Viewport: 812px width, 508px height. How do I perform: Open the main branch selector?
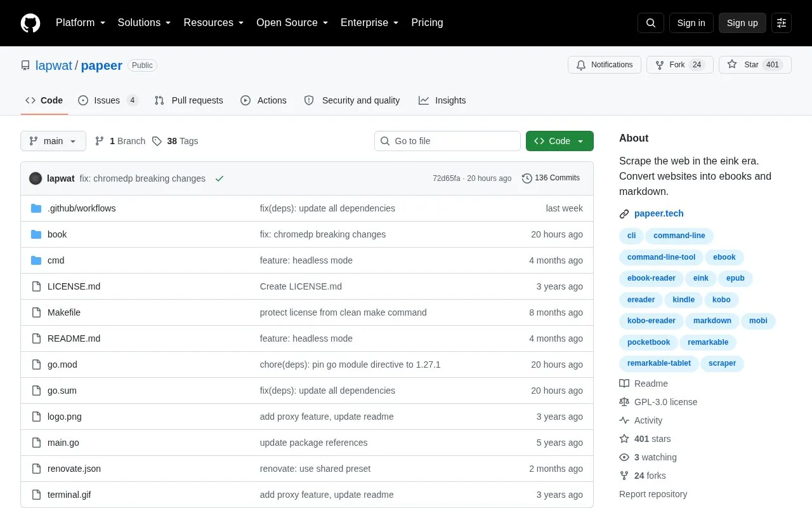pos(53,141)
